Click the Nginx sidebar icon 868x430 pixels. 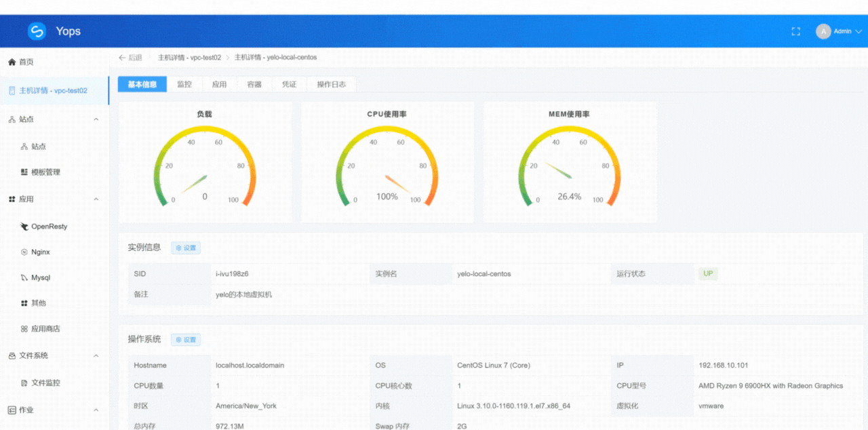pos(24,252)
